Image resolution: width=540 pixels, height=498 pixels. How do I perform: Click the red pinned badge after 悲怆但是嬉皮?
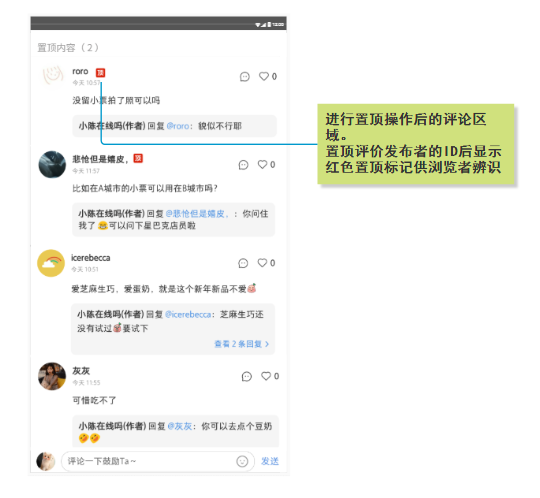pos(138,158)
